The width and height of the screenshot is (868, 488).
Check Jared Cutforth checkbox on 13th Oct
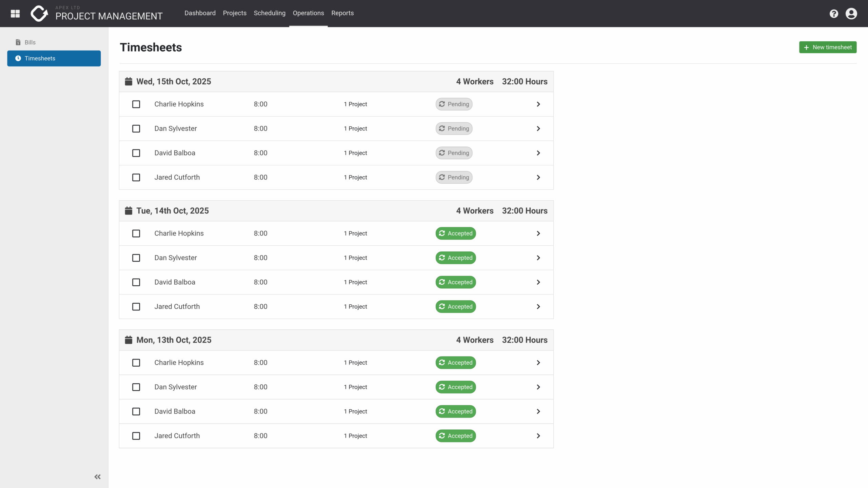pyautogui.click(x=136, y=436)
